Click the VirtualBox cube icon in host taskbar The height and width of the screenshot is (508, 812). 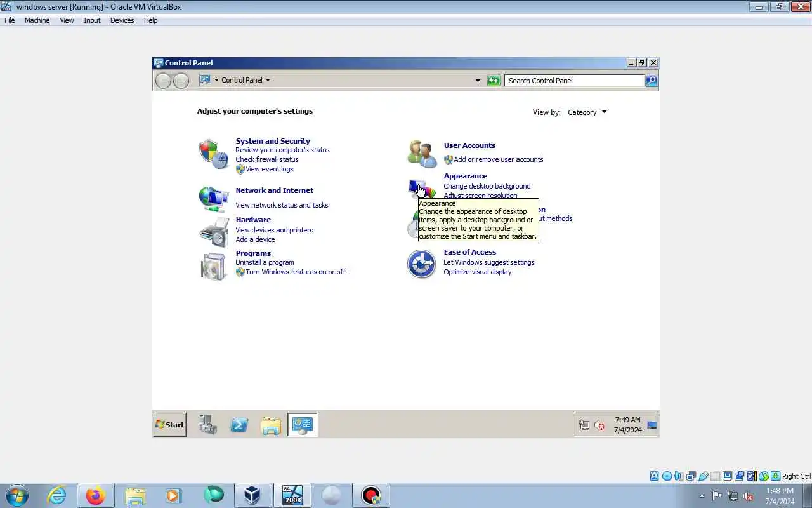point(252,495)
